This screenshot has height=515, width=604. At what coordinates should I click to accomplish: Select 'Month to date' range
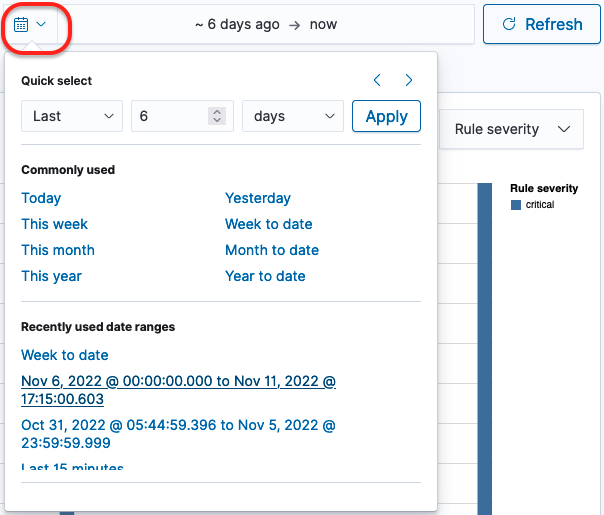(x=272, y=250)
